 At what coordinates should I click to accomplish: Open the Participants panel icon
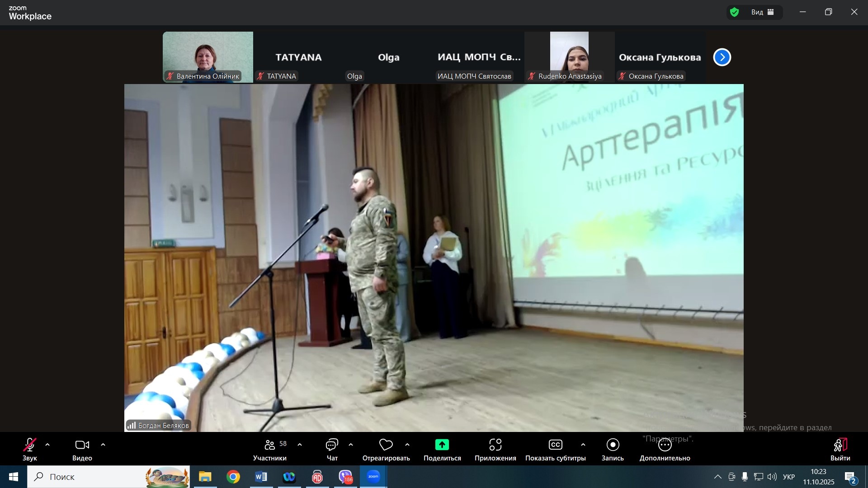(x=270, y=445)
